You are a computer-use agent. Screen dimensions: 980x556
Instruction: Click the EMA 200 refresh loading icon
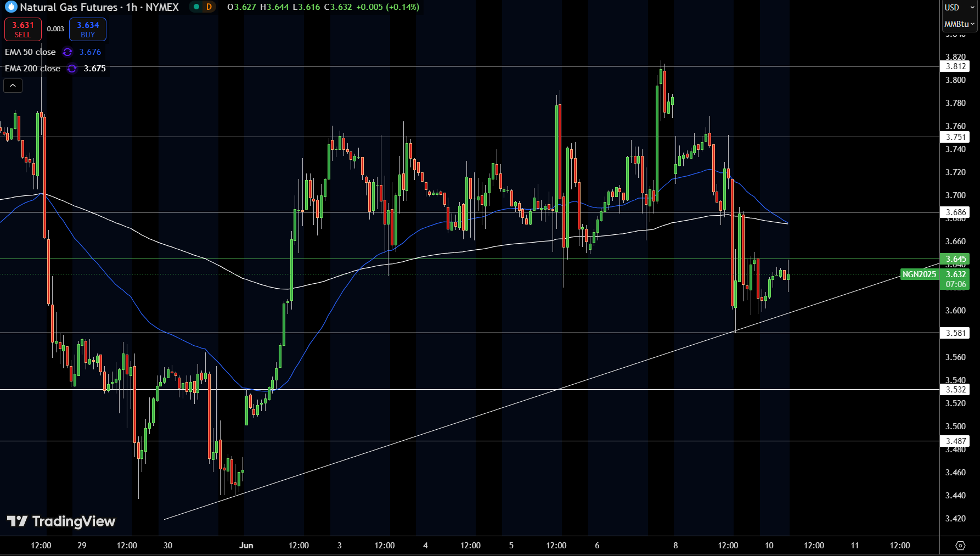[72, 69]
